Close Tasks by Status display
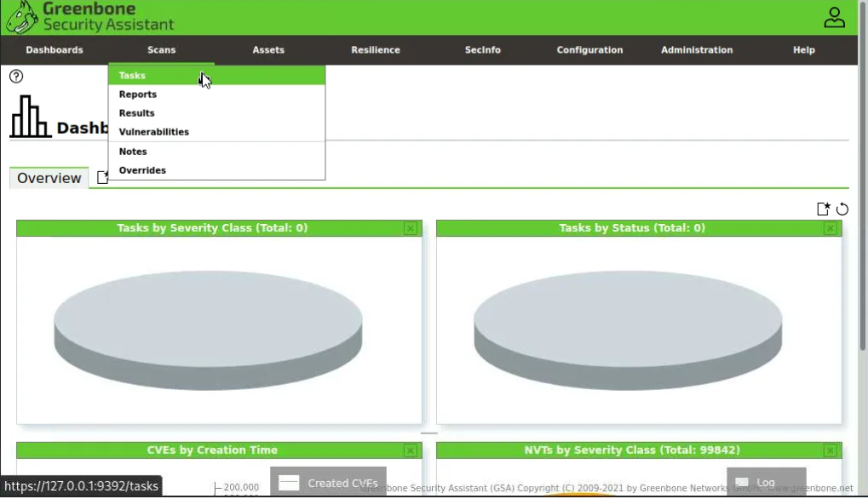The image size is (868, 499). click(830, 228)
